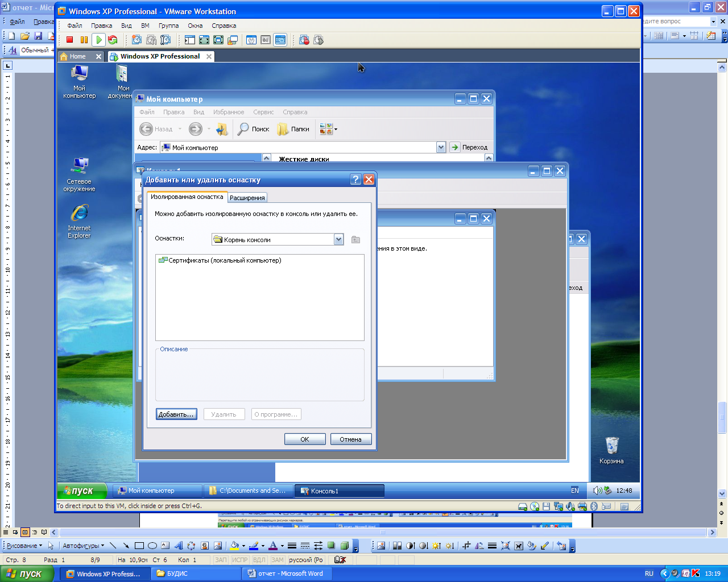Click Word Fill Color bucket icon

coord(234,546)
